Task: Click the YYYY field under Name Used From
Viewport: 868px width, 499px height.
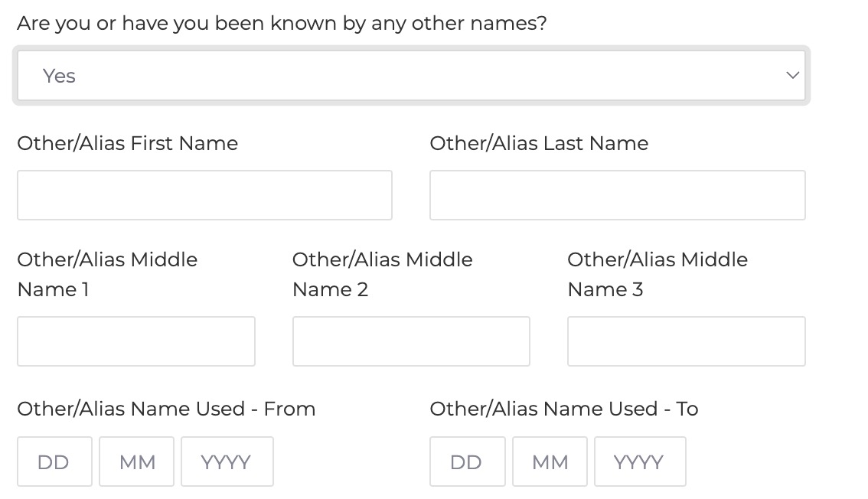Action: [x=227, y=461]
